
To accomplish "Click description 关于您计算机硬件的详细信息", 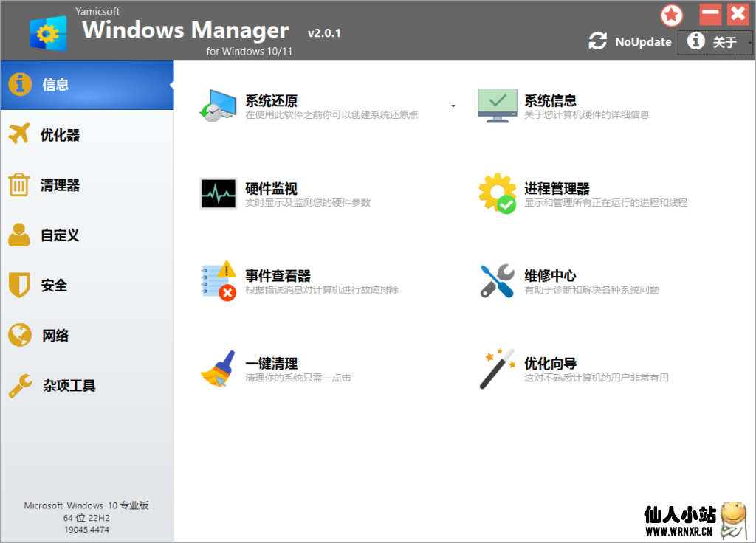I will [x=587, y=114].
